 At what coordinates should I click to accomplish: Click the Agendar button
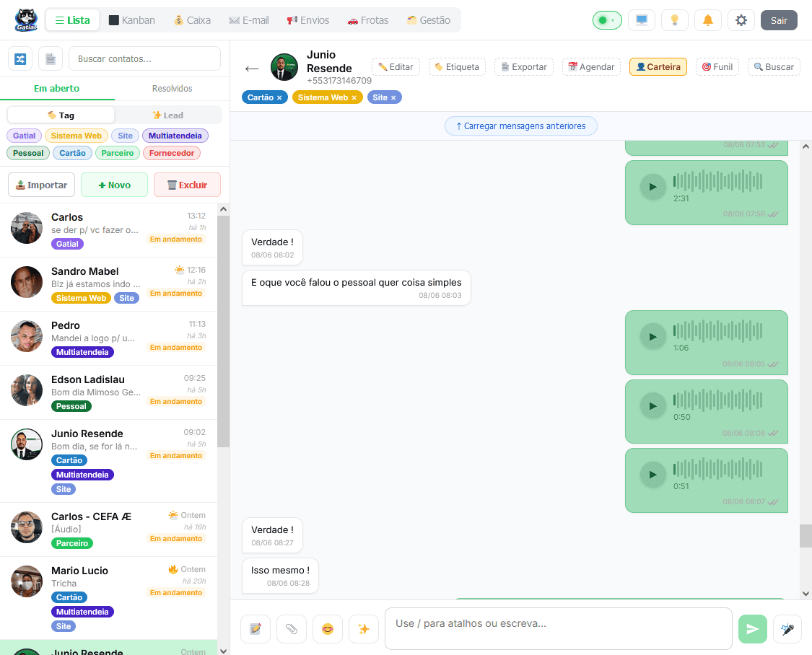point(591,67)
